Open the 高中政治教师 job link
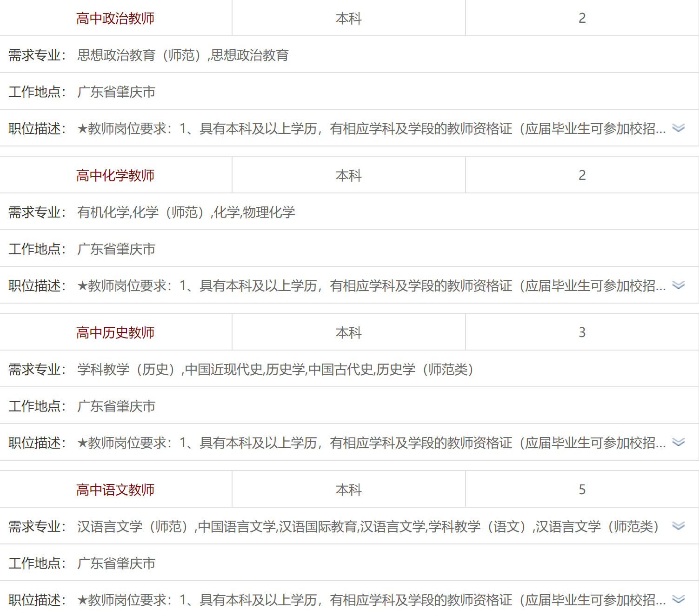 115,18
